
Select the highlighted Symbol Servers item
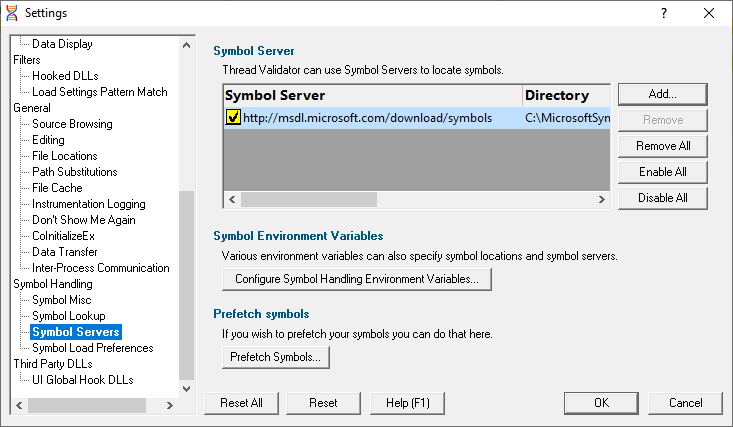point(76,332)
